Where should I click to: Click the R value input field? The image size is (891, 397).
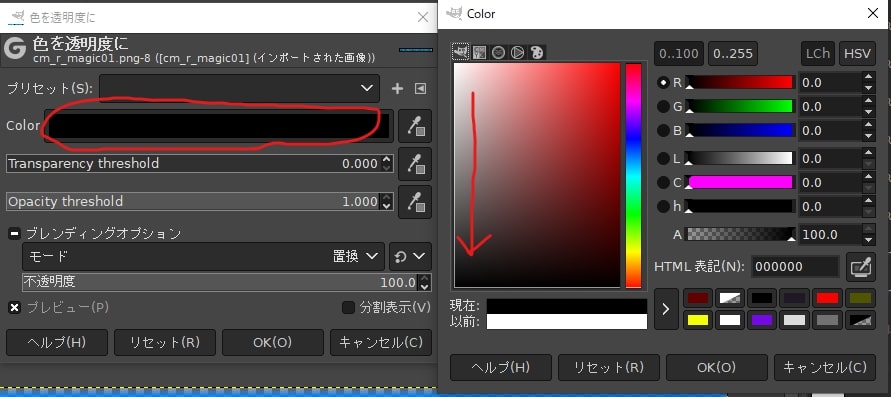(x=830, y=82)
